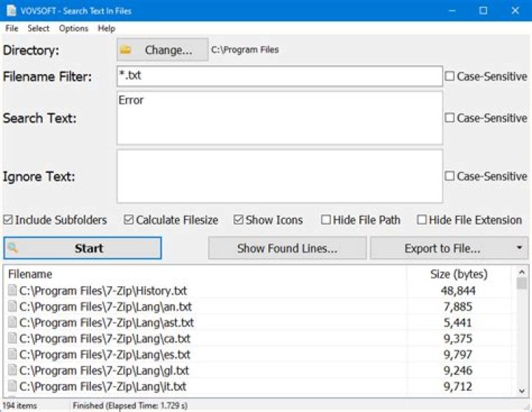This screenshot has height=412, width=532.
Task: Click the 194 items status bar text
Action: pos(20,405)
